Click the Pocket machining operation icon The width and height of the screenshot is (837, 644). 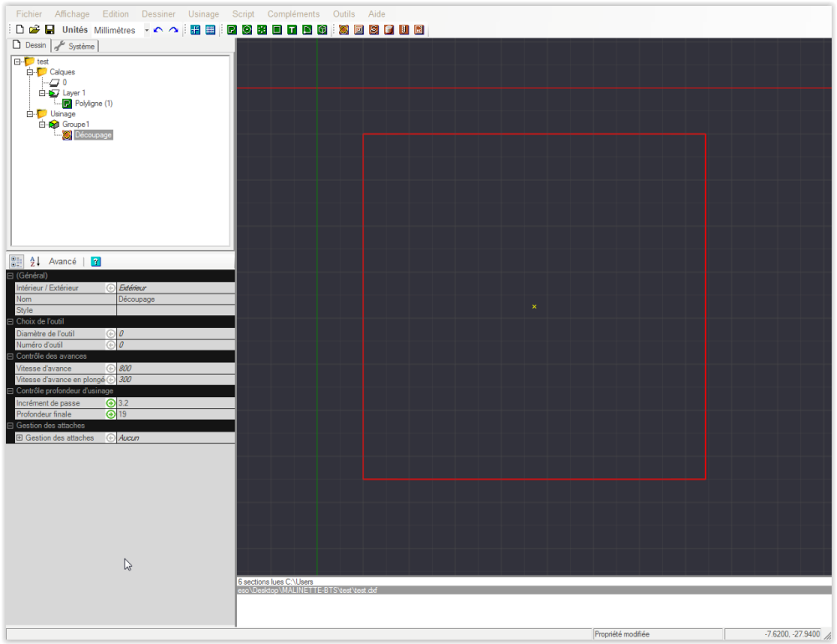[359, 30]
